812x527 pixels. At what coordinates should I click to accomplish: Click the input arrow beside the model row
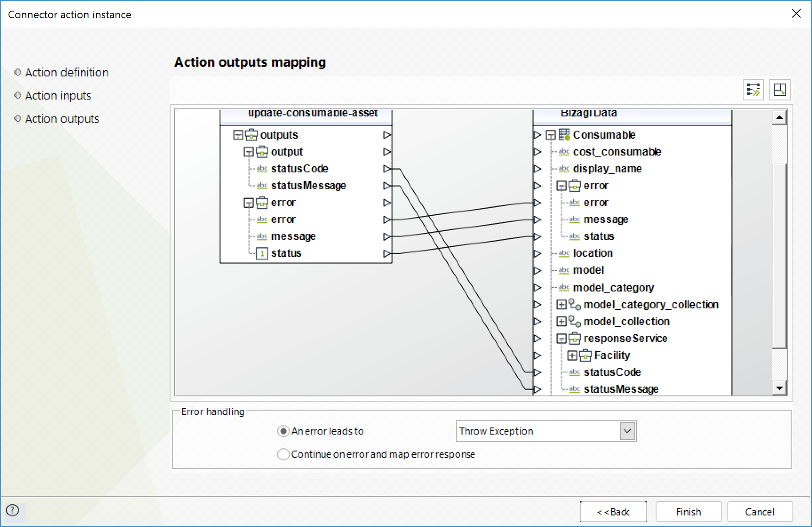pyautogui.click(x=537, y=270)
